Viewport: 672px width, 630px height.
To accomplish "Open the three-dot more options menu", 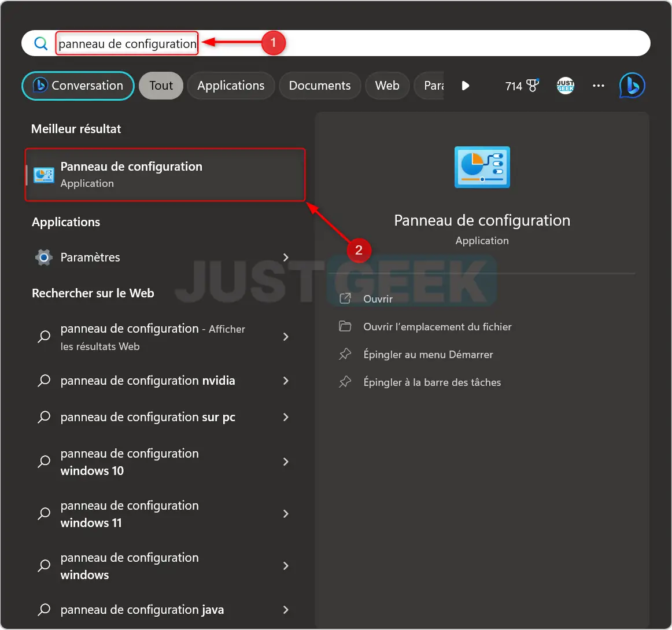I will click(x=599, y=86).
